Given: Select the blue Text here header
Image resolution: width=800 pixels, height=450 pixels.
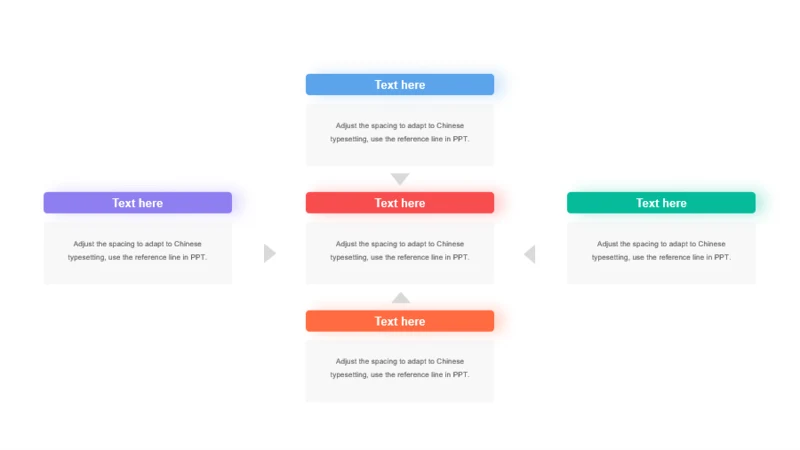Looking at the screenshot, I should [x=400, y=85].
